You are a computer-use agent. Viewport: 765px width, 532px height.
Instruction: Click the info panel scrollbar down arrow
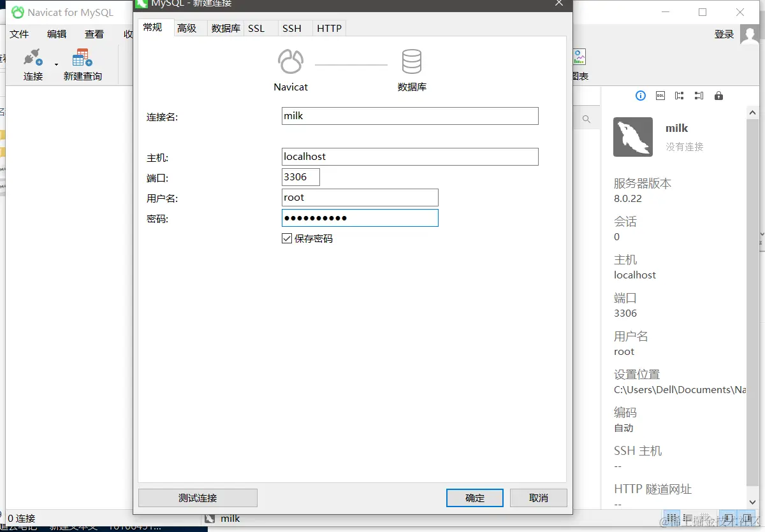coord(753,501)
